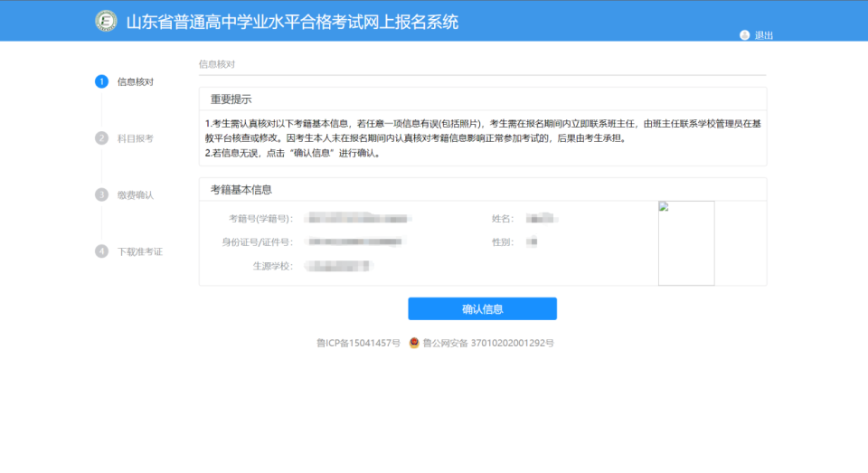Open the 鲁ICP备15041457号 footer link
Screen dimensions: 868x473
[x=358, y=344]
